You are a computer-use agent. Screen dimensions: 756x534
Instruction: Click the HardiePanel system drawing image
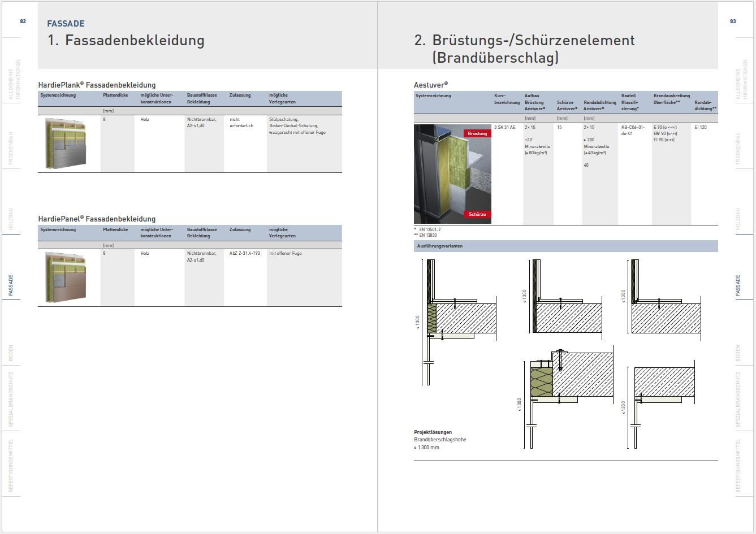66,277
